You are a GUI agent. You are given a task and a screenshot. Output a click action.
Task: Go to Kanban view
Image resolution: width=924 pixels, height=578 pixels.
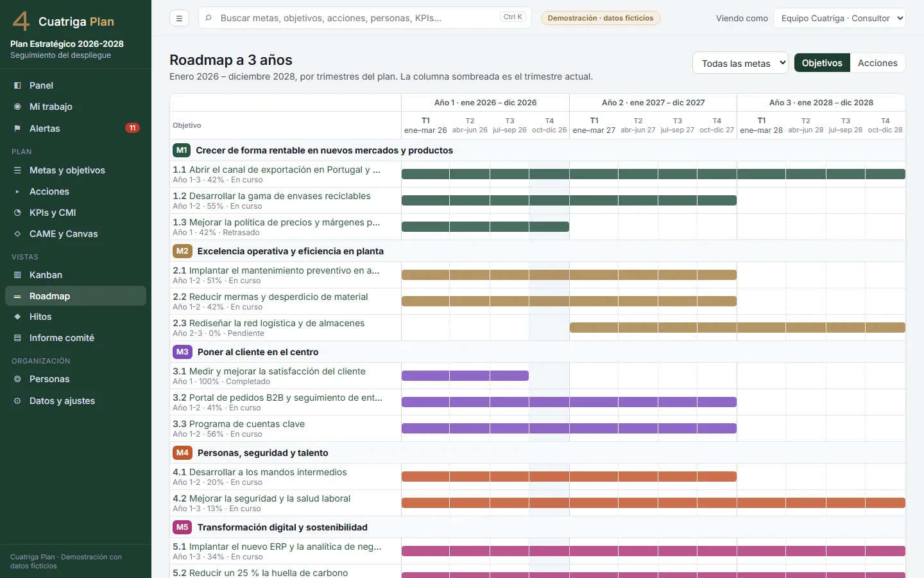(x=76, y=275)
